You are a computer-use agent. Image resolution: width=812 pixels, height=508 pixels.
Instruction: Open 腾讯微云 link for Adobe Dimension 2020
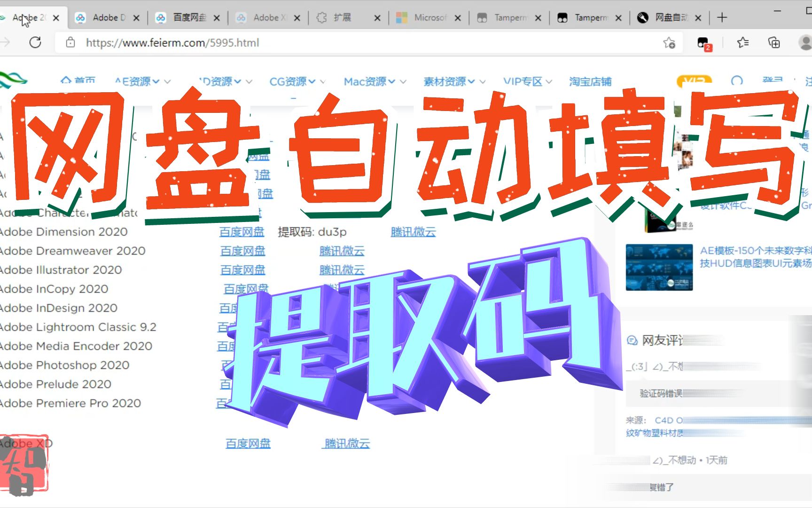pos(414,232)
